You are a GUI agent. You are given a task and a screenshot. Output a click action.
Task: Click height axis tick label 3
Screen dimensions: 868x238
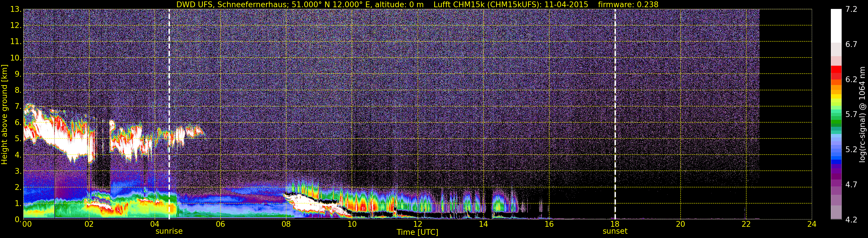coord(18,171)
